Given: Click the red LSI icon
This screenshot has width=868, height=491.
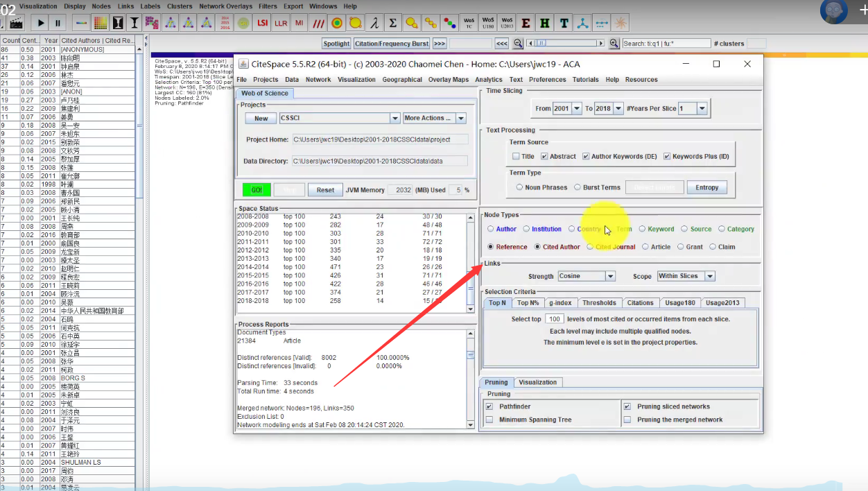Looking at the screenshot, I should pos(262,23).
